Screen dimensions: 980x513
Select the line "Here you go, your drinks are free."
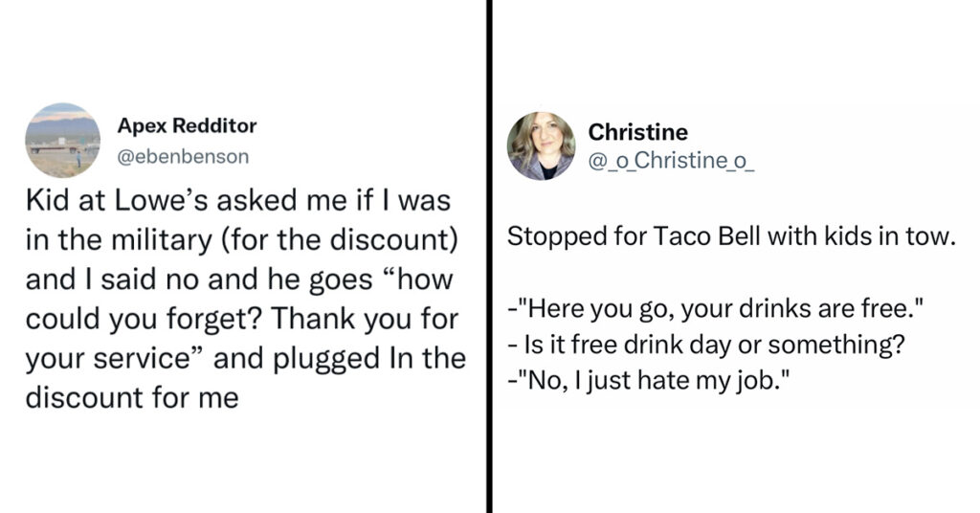coord(716,309)
